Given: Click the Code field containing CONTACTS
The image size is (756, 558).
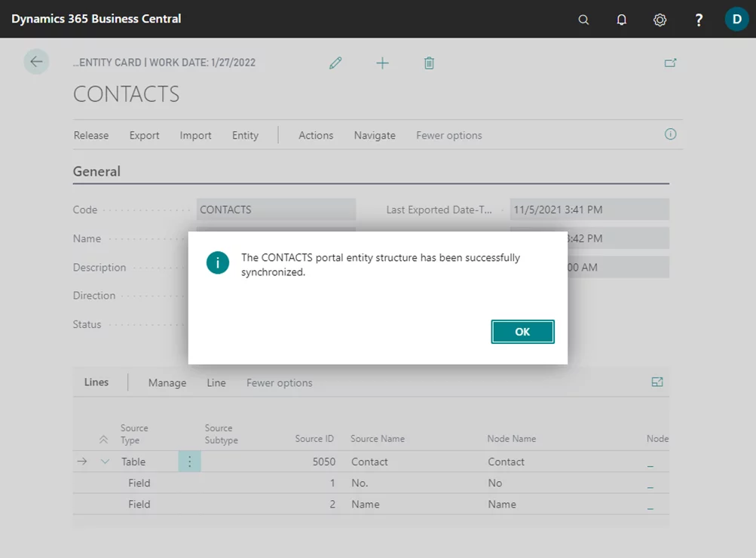Looking at the screenshot, I should 276,210.
